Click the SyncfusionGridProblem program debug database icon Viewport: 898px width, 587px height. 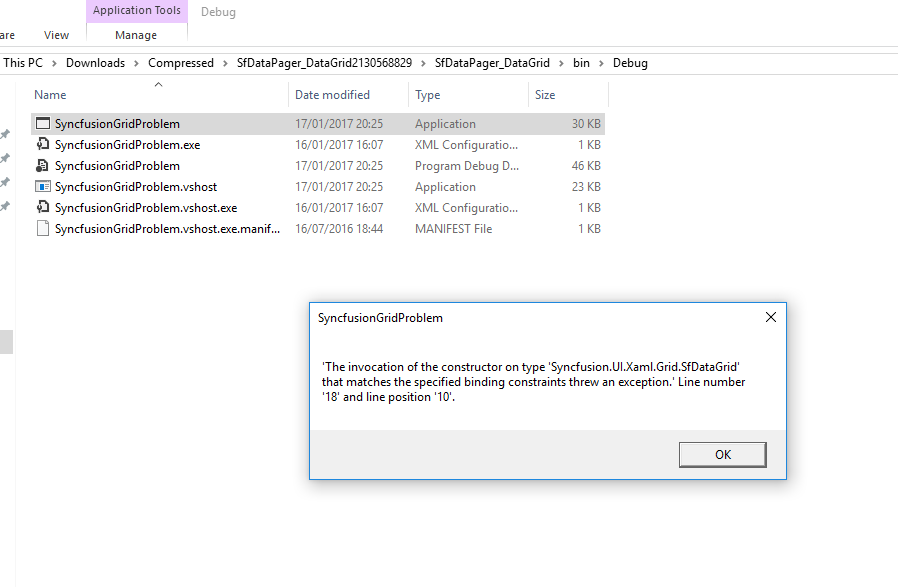43,166
